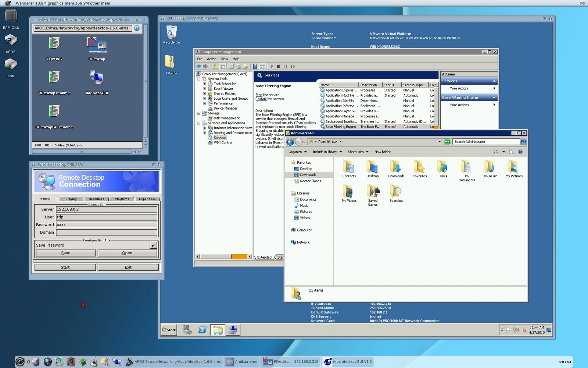Viewport: 588px width, 368px height.
Task: Open the RdesktopGUI program icon
Action: (97, 78)
